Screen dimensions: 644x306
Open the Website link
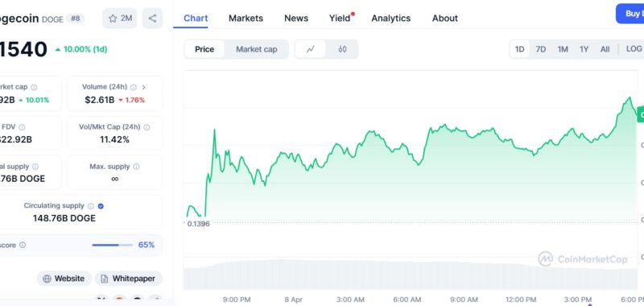point(64,279)
